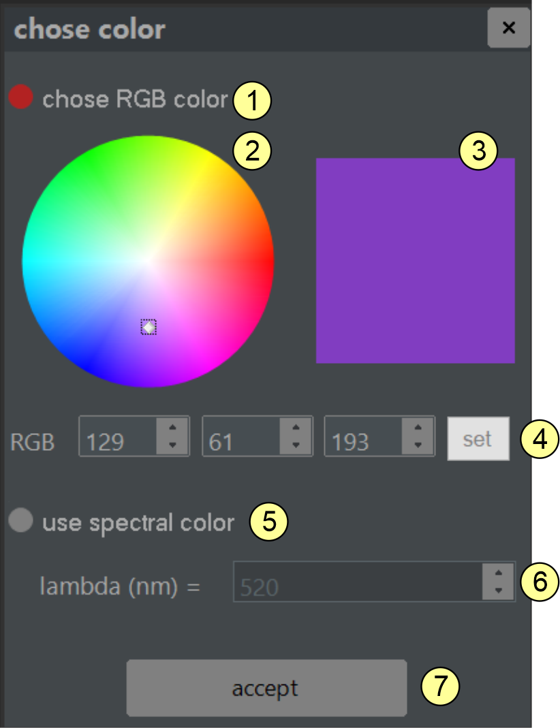Click the selector marker on the color wheel

(149, 328)
